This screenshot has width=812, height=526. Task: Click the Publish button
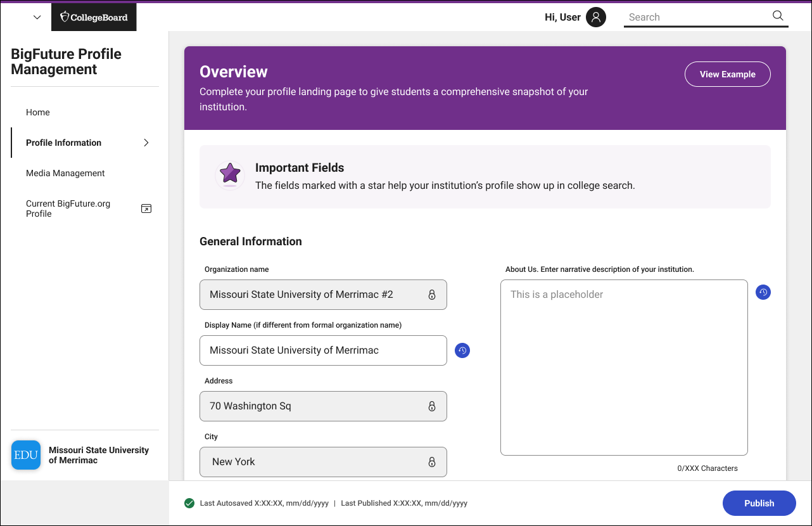(x=759, y=503)
